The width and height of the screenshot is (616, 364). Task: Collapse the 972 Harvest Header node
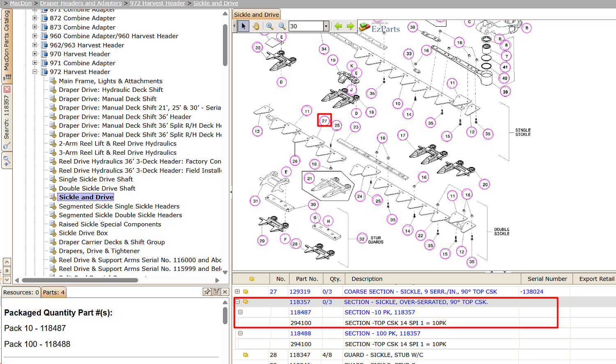pyautogui.click(x=35, y=72)
